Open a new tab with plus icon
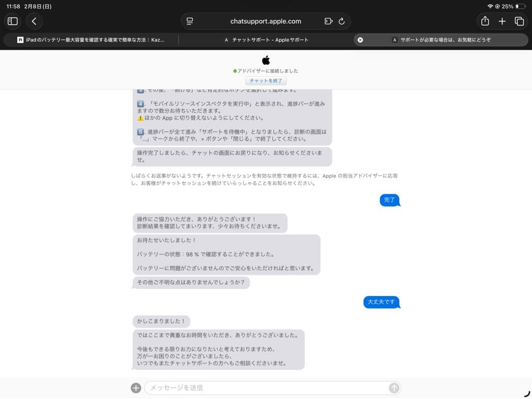 coord(502,21)
